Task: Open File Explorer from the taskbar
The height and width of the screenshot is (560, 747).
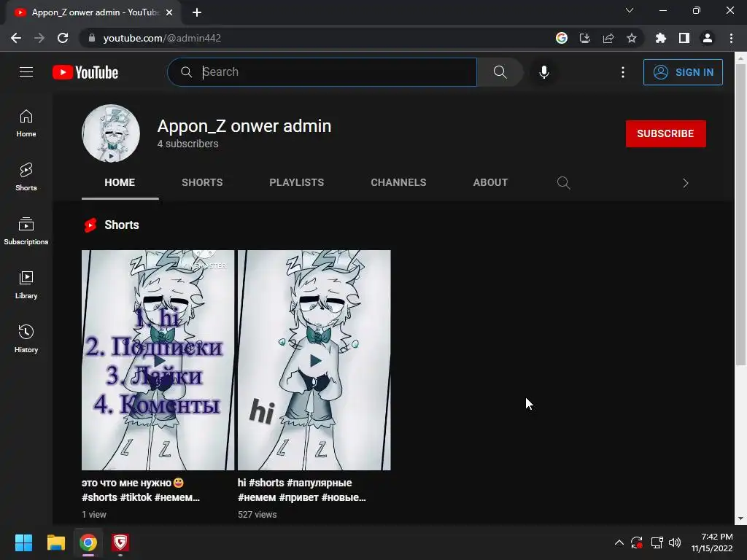Action: click(x=55, y=542)
